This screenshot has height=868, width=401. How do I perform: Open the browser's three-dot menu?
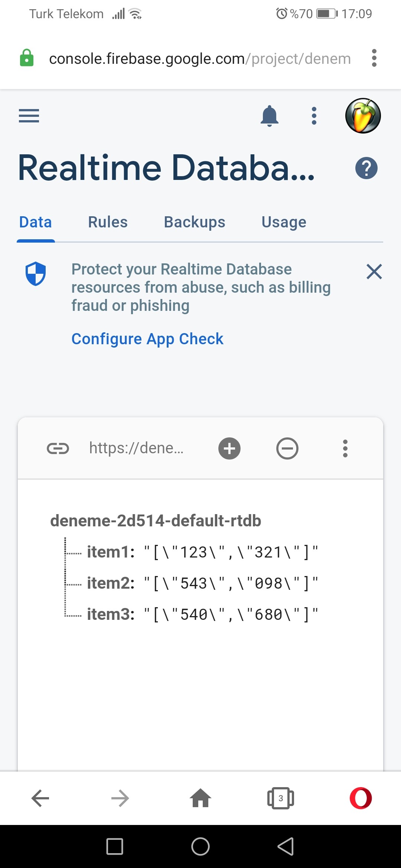click(374, 58)
